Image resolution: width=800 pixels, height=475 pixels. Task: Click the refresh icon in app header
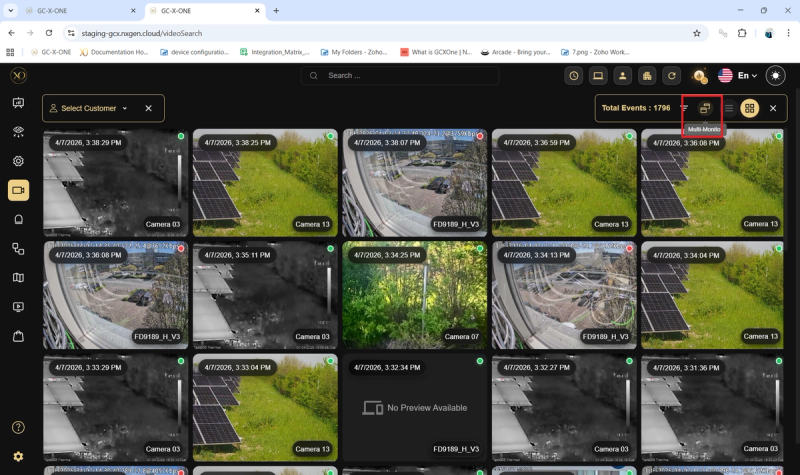tap(671, 76)
